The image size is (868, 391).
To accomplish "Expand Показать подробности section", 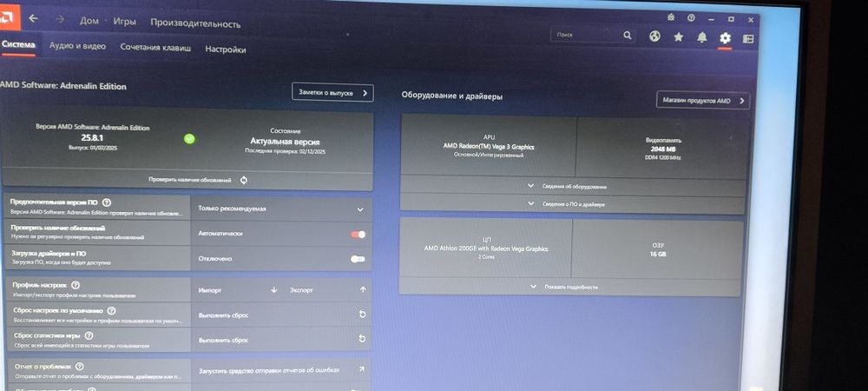I will 569,287.
